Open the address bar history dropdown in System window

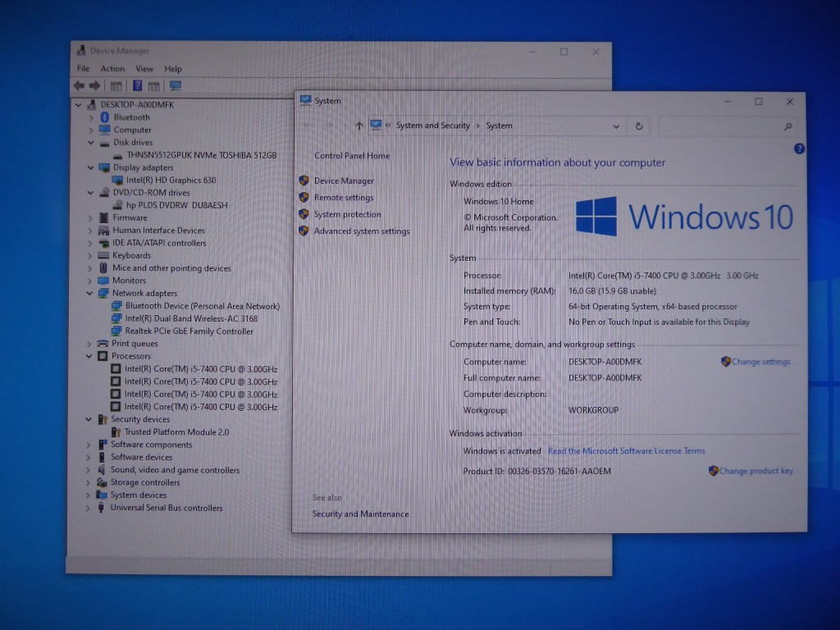(616, 126)
